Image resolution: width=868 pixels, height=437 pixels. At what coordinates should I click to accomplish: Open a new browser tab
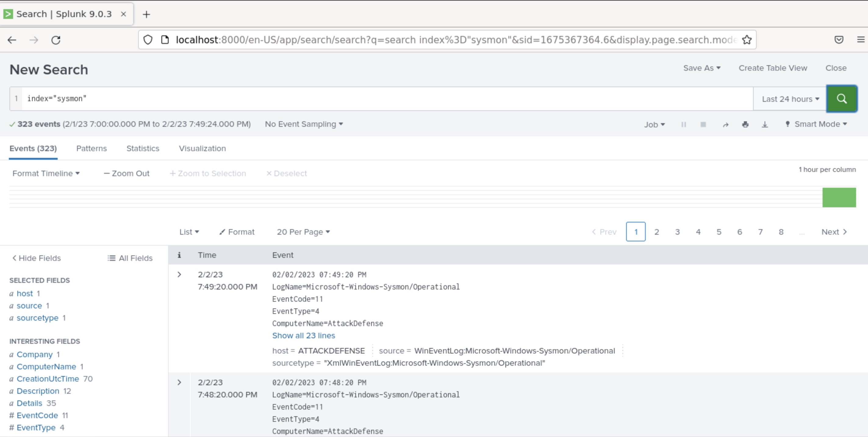coord(146,14)
